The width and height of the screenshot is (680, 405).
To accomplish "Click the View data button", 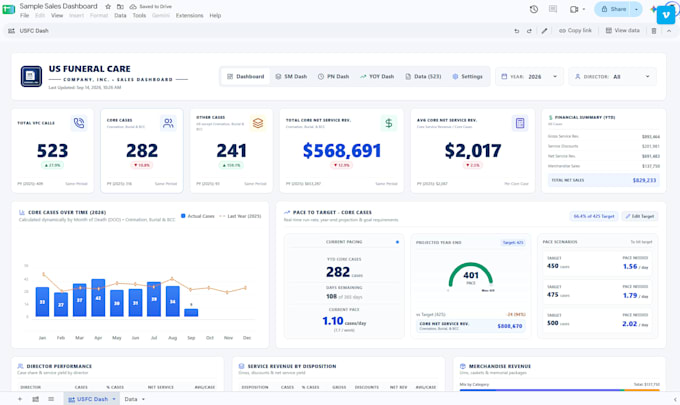I will (622, 30).
